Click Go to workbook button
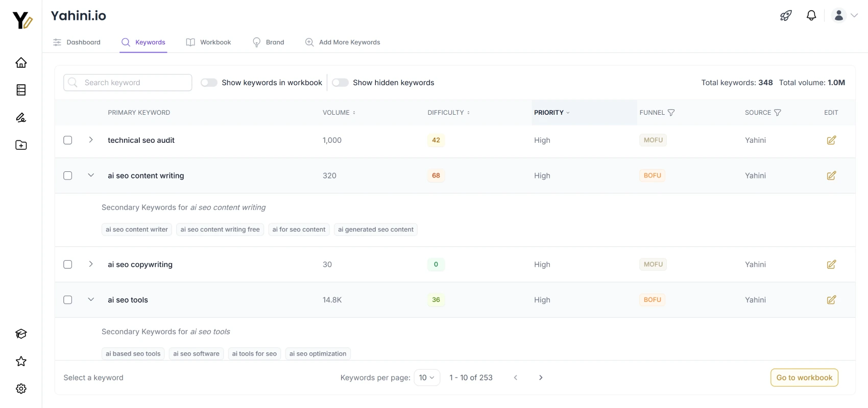The image size is (868, 408). point(804,378)
